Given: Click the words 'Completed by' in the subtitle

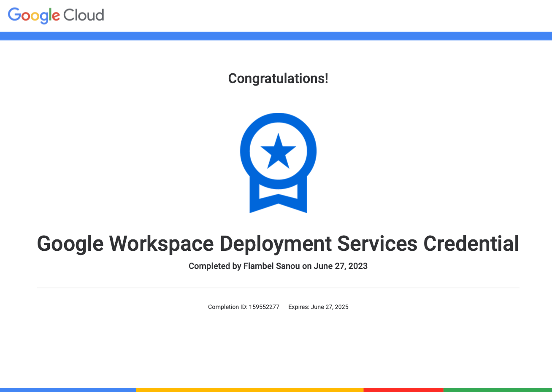Looking at the screenshot, I should point(215,266).
